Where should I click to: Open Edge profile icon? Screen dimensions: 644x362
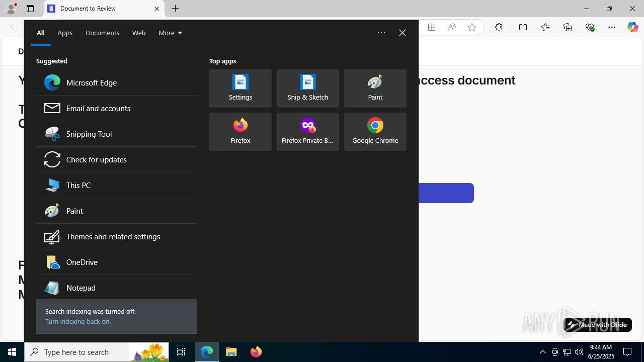11,9
